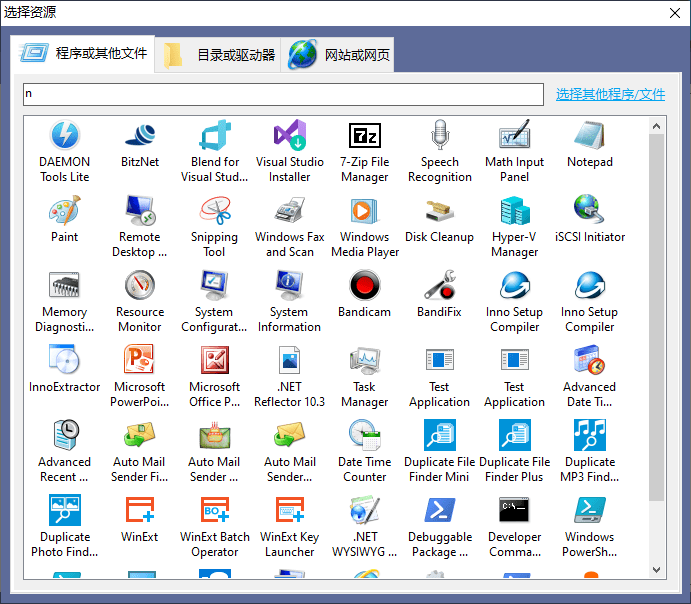This screenshot has width=691, height=604.
Task: Pick Duplicate MP3 Finder icon
Action: point(589,435)
